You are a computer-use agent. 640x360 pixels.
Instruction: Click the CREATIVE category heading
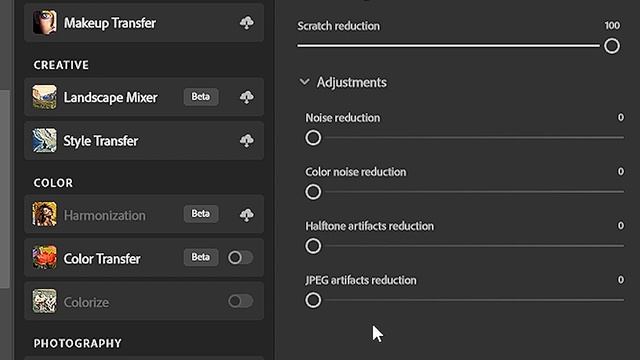click(61, 65)
